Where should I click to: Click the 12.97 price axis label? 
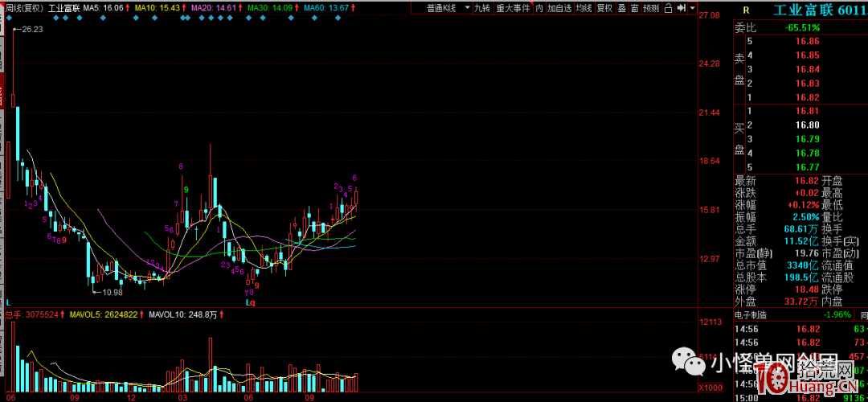(x=709, y=259)
